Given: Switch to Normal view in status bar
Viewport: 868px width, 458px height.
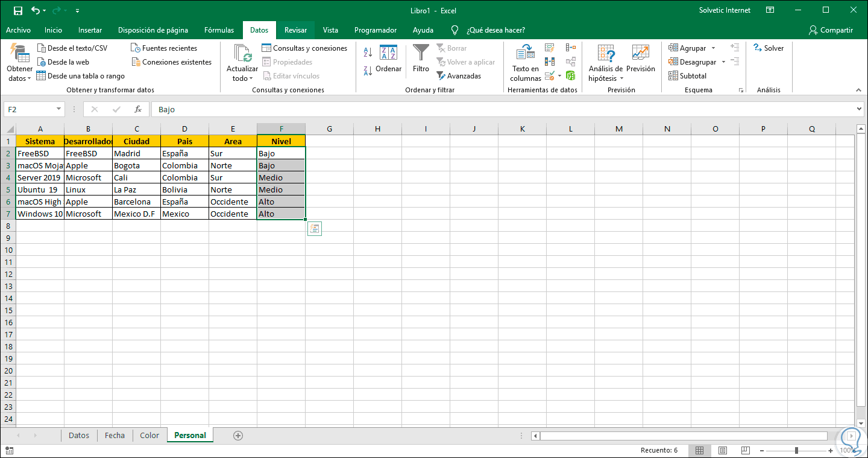Looking at the screenshot, I should point(700,450).
